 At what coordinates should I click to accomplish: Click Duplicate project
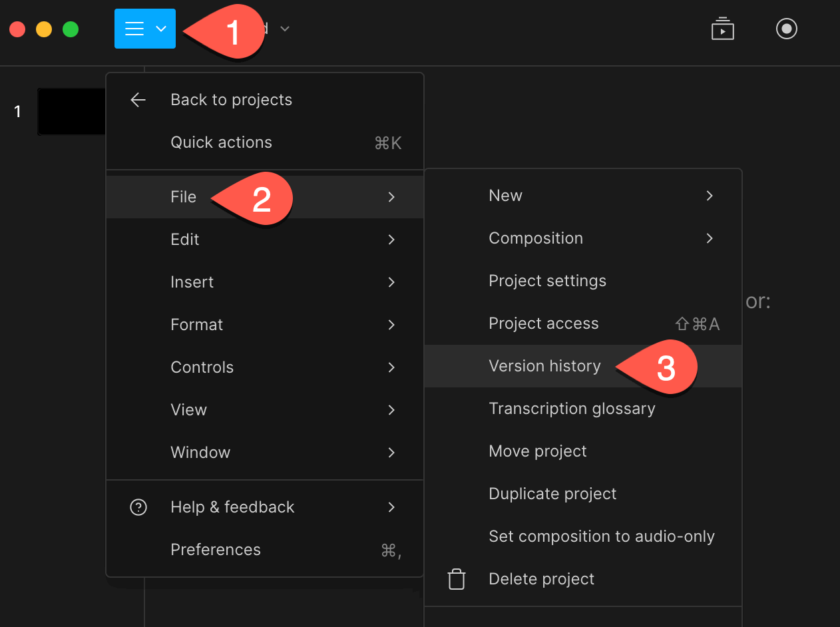(552, 494)
